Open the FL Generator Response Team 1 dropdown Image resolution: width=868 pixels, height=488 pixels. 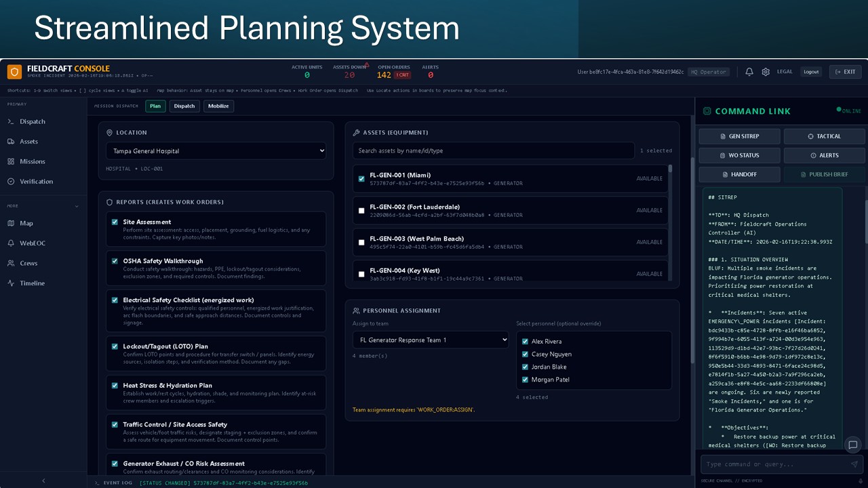pyautogui.click(x=431, y=340)
